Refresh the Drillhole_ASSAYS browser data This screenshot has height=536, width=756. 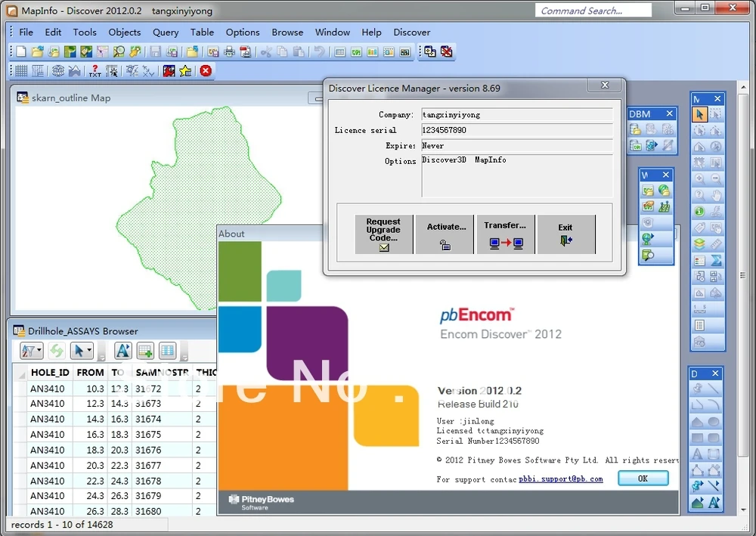pyautogui.click(x=57, y=350)
